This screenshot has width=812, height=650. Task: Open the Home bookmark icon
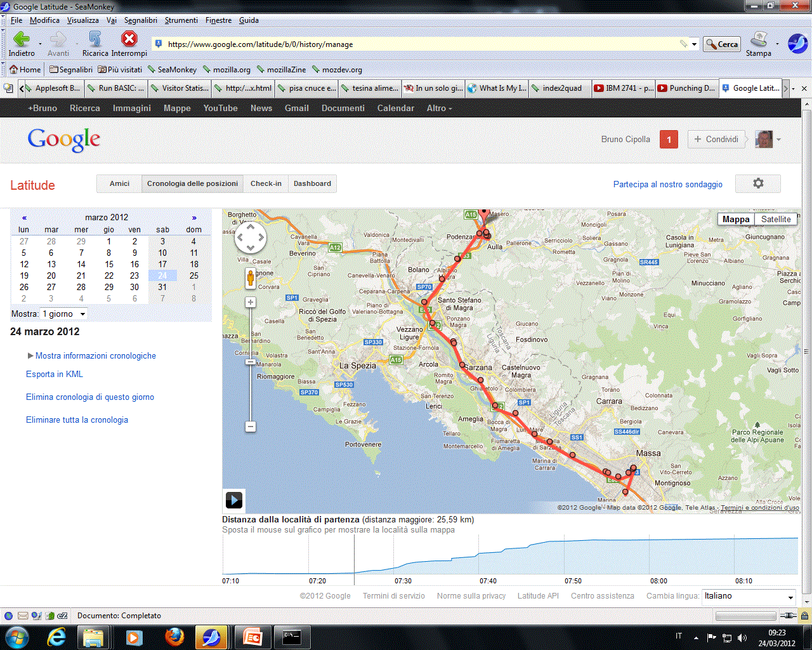25,69
